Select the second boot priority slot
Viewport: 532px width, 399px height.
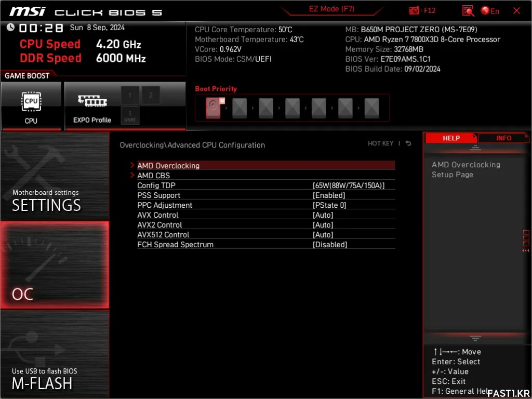[x=240, y=108]
